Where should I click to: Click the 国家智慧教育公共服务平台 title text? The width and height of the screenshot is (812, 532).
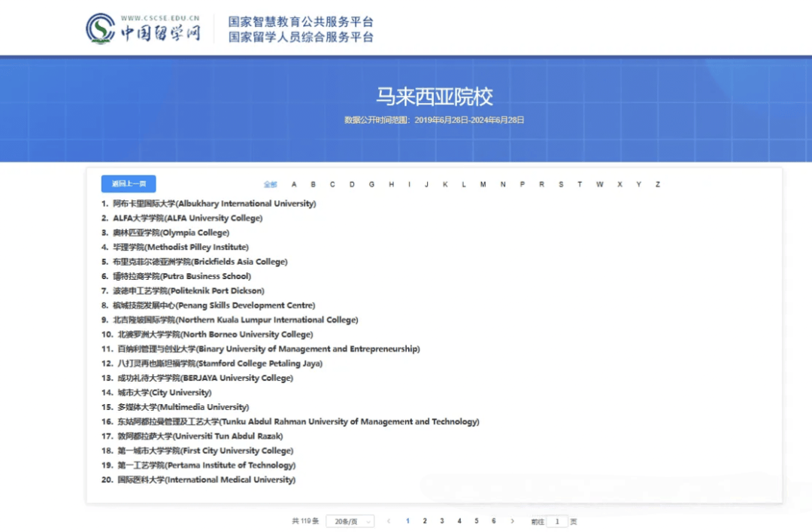tap(301, 22)
